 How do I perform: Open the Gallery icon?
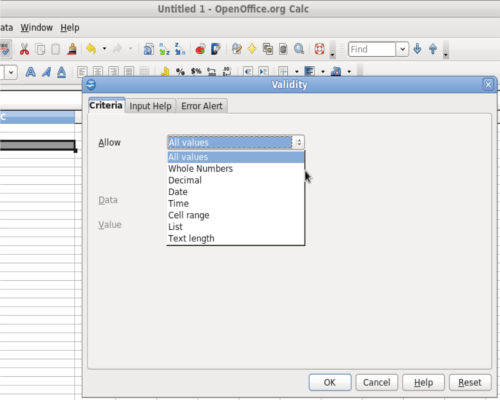[268, 49]
